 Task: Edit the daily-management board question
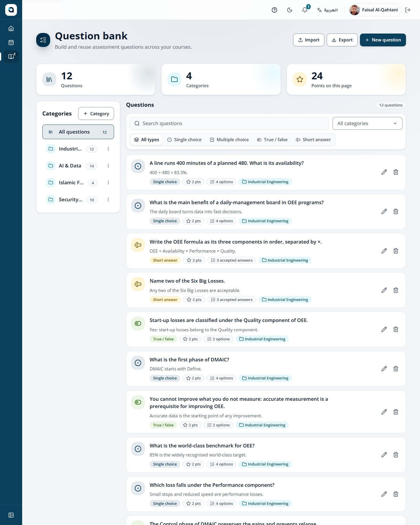pos(384,211)
